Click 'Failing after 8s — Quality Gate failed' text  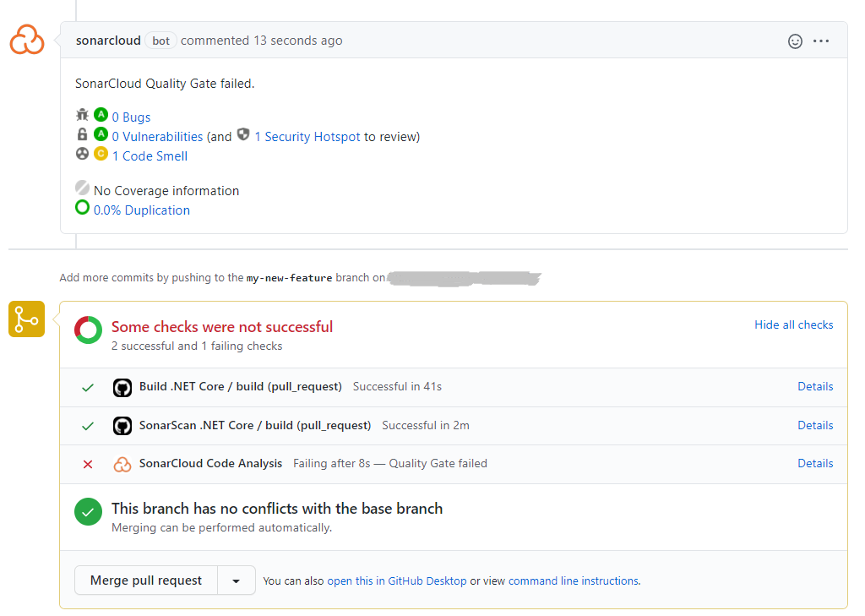[x=390, y=463]
